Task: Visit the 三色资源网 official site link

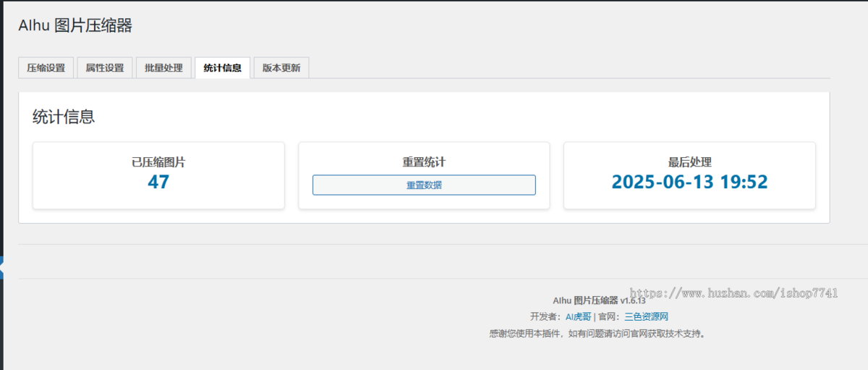Action: coord(646,316)
